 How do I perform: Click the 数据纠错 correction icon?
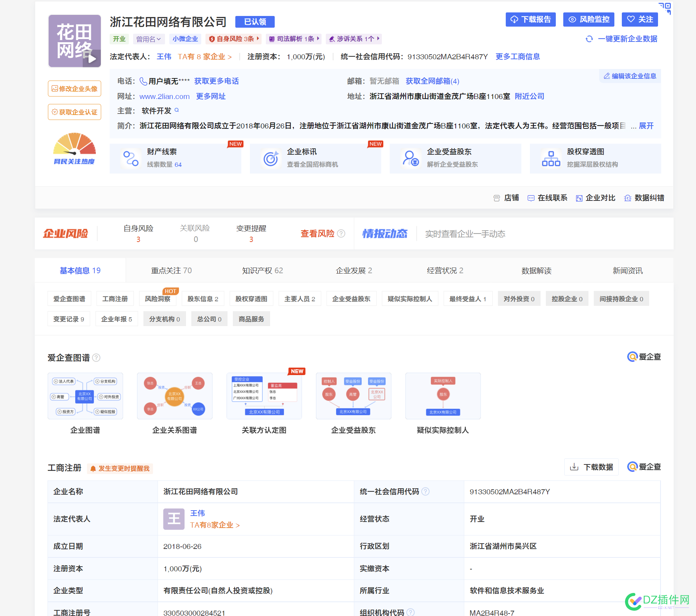click(x=628, y=198)
